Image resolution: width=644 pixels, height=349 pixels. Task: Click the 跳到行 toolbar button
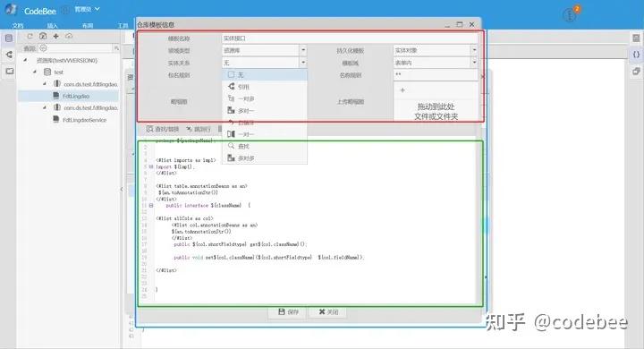click(x=199, y=129)
